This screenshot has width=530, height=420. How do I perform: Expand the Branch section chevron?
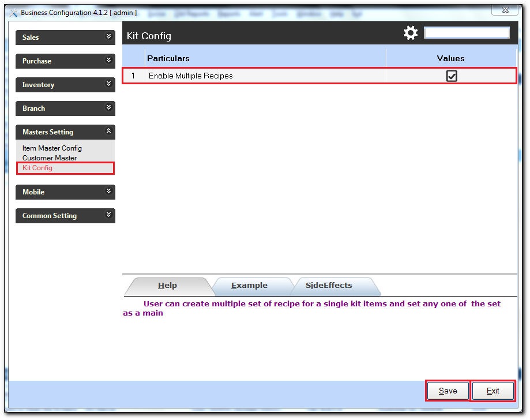click(x=108, y=107)
